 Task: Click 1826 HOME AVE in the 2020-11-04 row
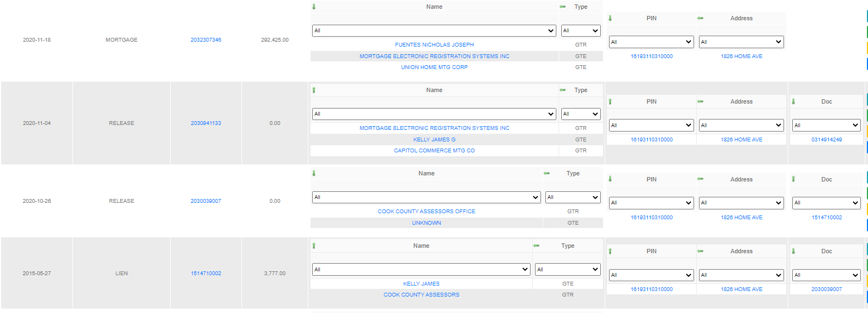click(x=741, y=140)
